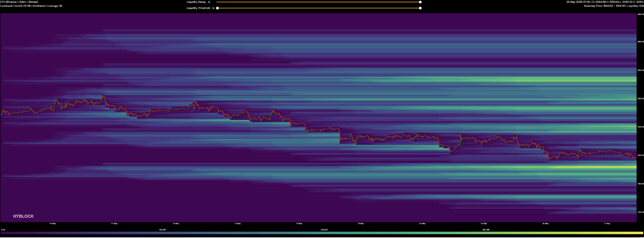Click the 0.00 color scale label
The height and width of the screenshot is (238, 644).
point(3,230)
